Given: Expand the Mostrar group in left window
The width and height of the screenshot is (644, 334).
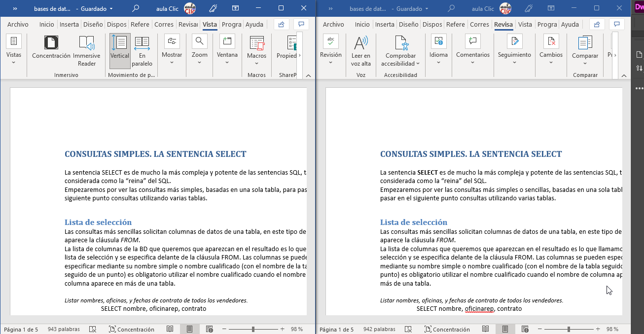Looking at the screenshot, I should pyautogui.click(x=172, y=51).
